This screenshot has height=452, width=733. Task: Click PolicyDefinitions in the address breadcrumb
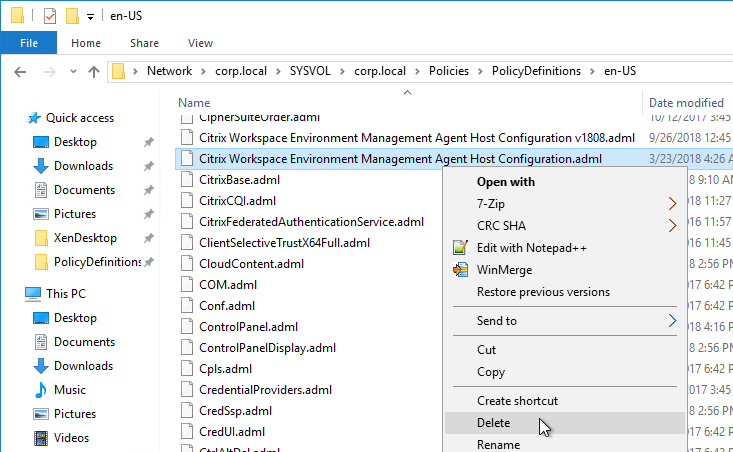pyautogui.click(x=536, y=71)
